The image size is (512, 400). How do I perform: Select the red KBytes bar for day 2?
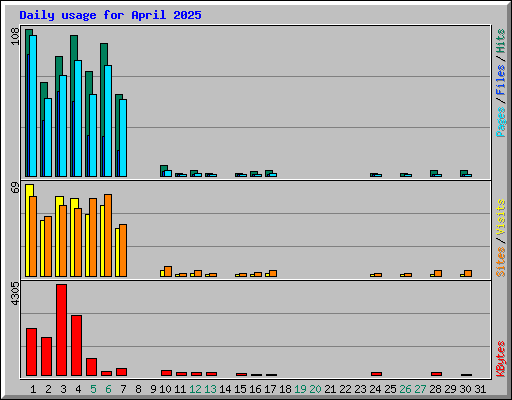[x=46, y=357]
